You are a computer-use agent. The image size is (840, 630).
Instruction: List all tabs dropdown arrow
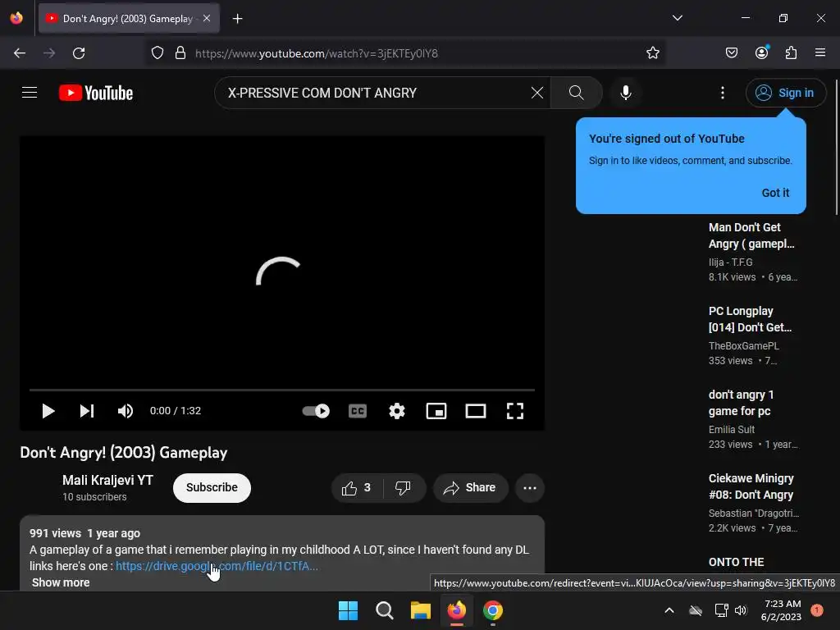(677, 18)
